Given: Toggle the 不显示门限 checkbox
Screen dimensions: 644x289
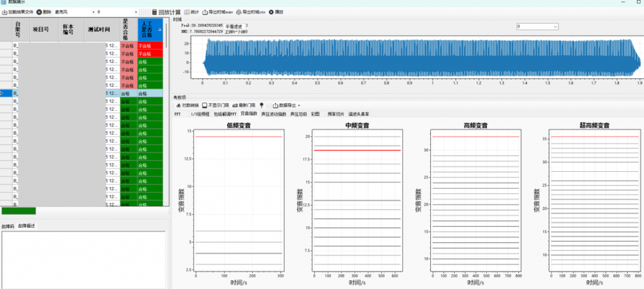Looking at the screenshot, I should pyautogui.click(x=204, y=105).
